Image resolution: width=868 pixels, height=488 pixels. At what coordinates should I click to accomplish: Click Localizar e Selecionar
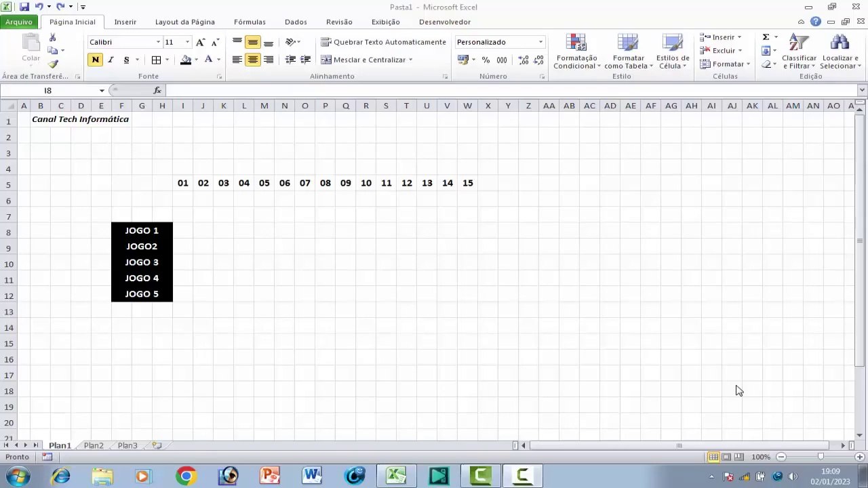pyautogui.click(x=840, y=52)
